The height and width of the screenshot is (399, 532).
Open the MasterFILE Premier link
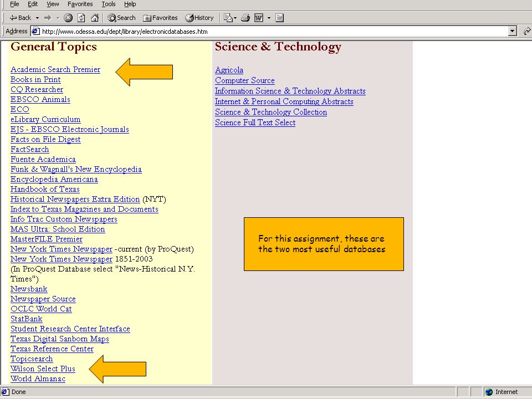click(47, 239)
